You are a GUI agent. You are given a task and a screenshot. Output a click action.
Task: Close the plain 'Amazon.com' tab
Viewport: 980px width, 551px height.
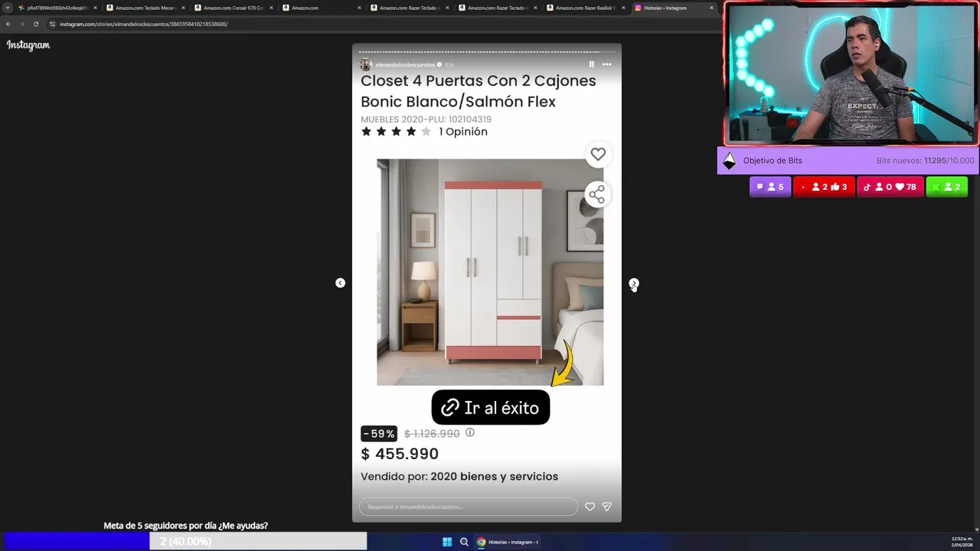coord(359,8)
